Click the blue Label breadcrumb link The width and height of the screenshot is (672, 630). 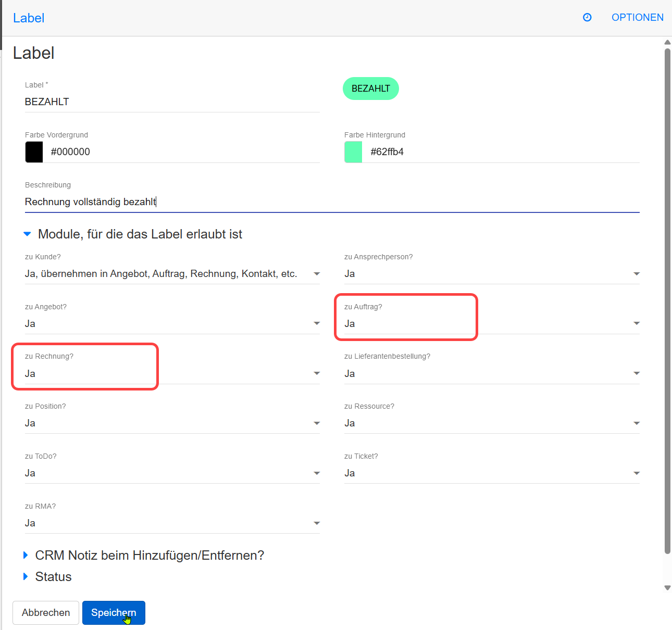tap(29, 18)
